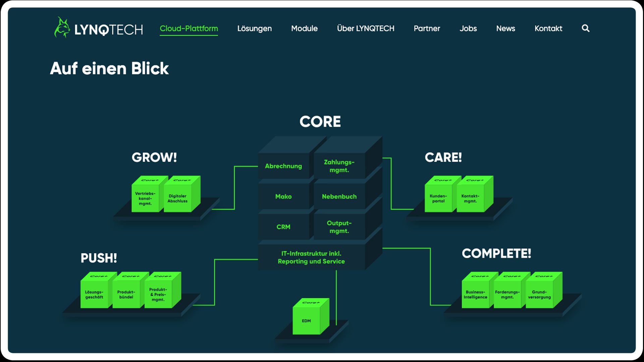644x362 pixels.
Task: Click the Abrechnung core block
Action: (283, 166)
